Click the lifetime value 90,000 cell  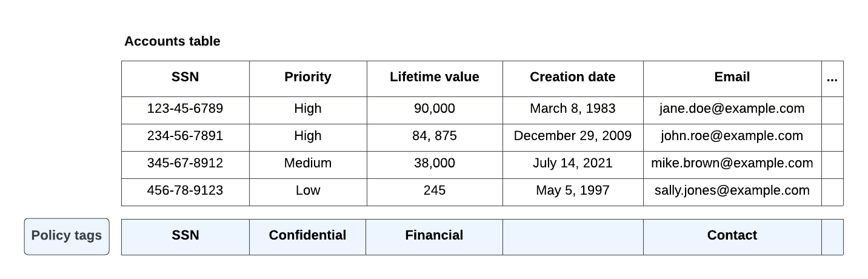434,109
